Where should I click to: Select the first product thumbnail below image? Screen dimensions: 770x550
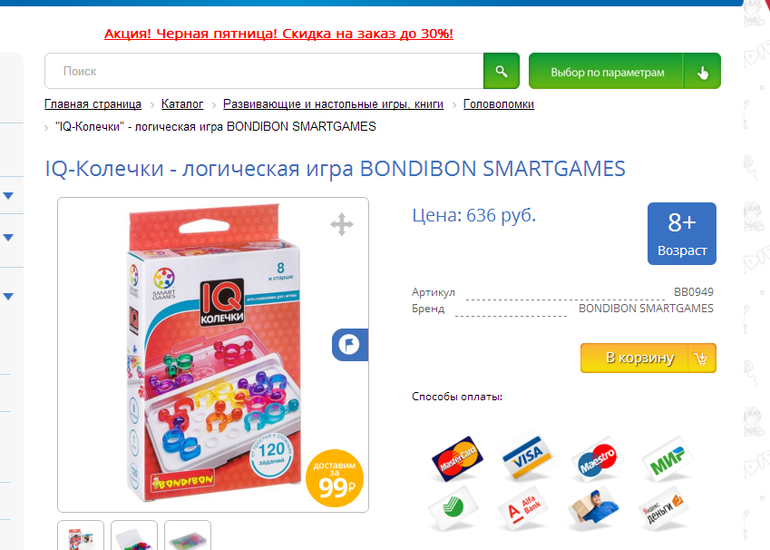pyautogui.click(x=81, y=535)
